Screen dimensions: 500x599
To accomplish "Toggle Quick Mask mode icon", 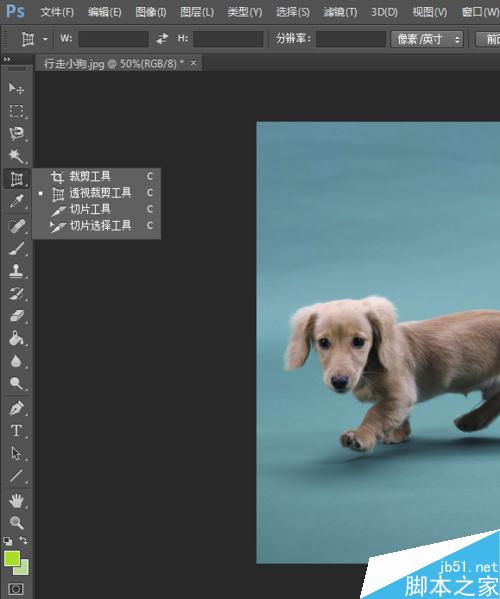I will coord(16,589).
